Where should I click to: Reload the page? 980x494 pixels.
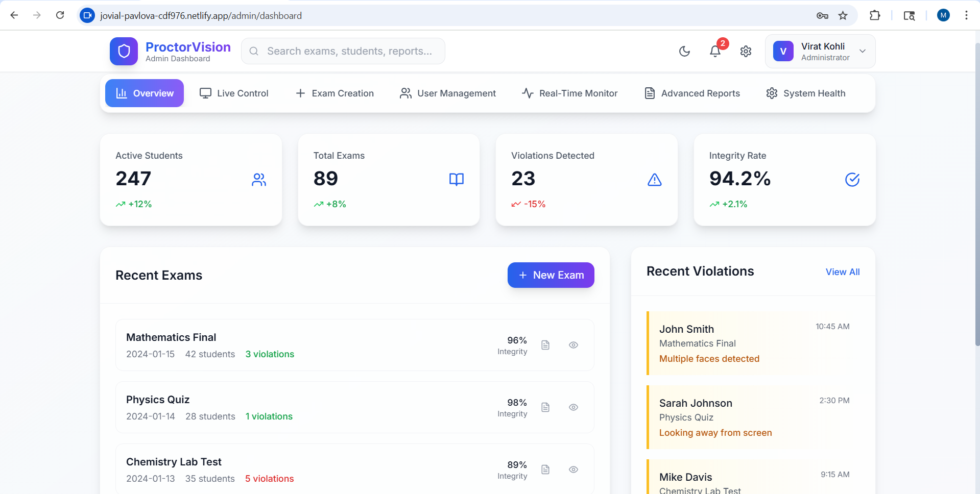click(x=60, y=15)
